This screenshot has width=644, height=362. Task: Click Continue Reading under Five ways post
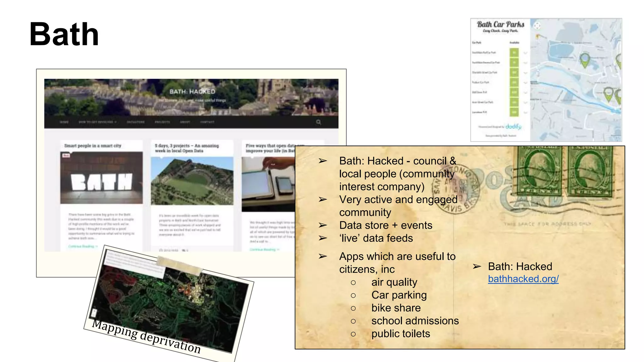point(264,250)
